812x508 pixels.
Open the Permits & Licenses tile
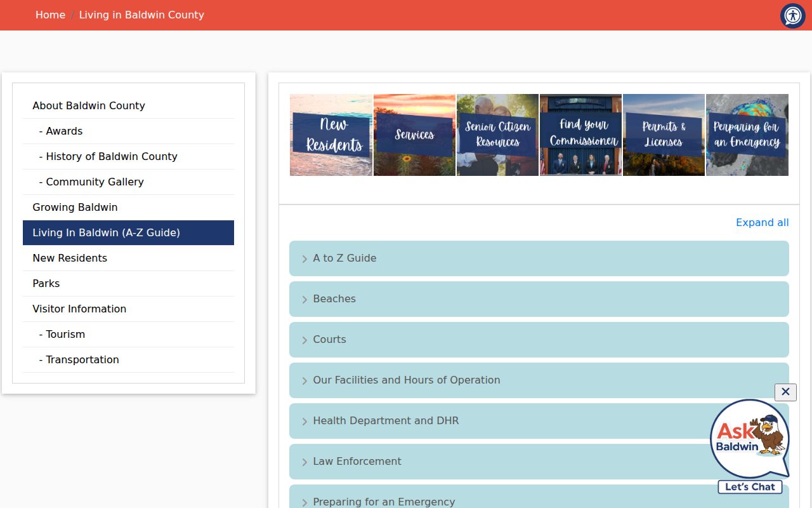(x=664, y=135)
